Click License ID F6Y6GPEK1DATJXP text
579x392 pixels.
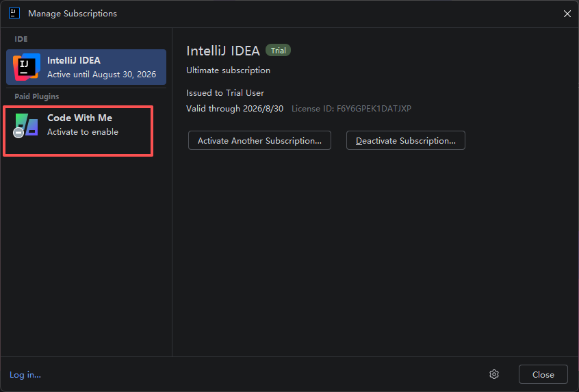tap(351, 109)
